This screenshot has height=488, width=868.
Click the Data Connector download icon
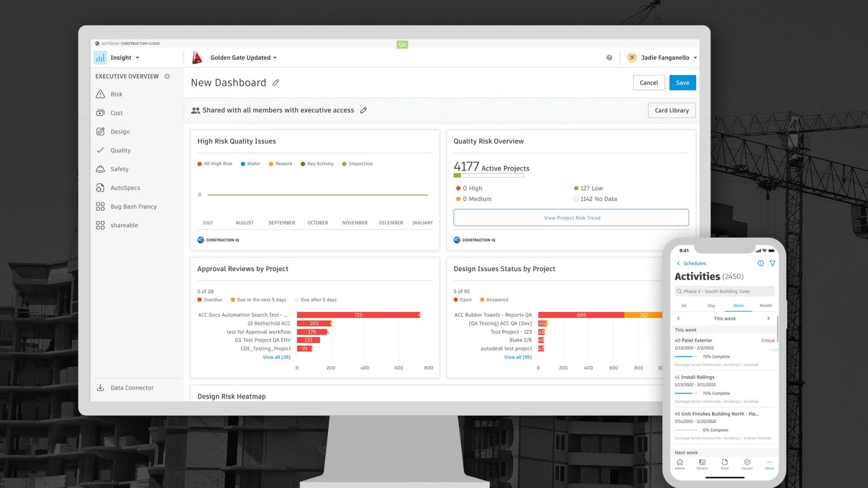pos(100,387)
